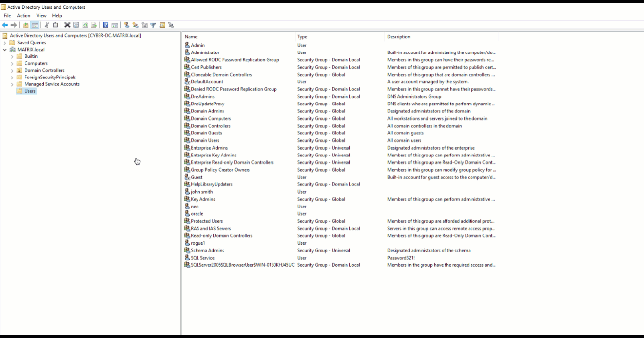The height and width of the screenshot is (338, 644).
Task: Create a new organizational unit via toolbar icon
Action: tap(145, 25)
